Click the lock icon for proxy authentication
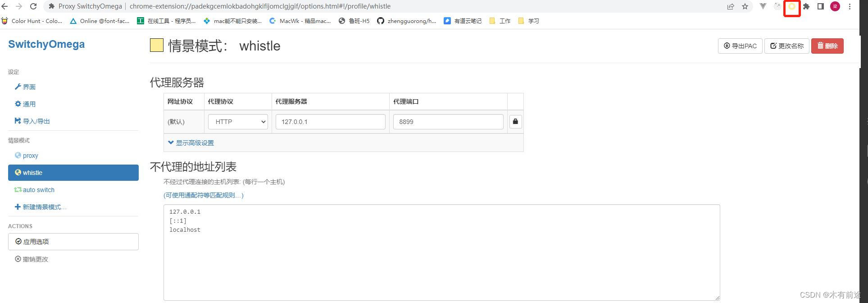This screenshot has height=303, width=868. tap(515, 121)
